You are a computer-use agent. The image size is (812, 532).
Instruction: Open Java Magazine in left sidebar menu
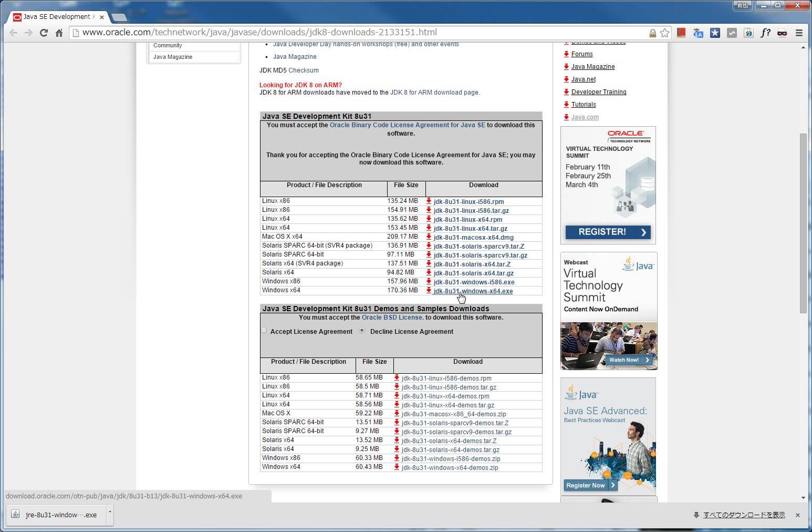[173, 57]
